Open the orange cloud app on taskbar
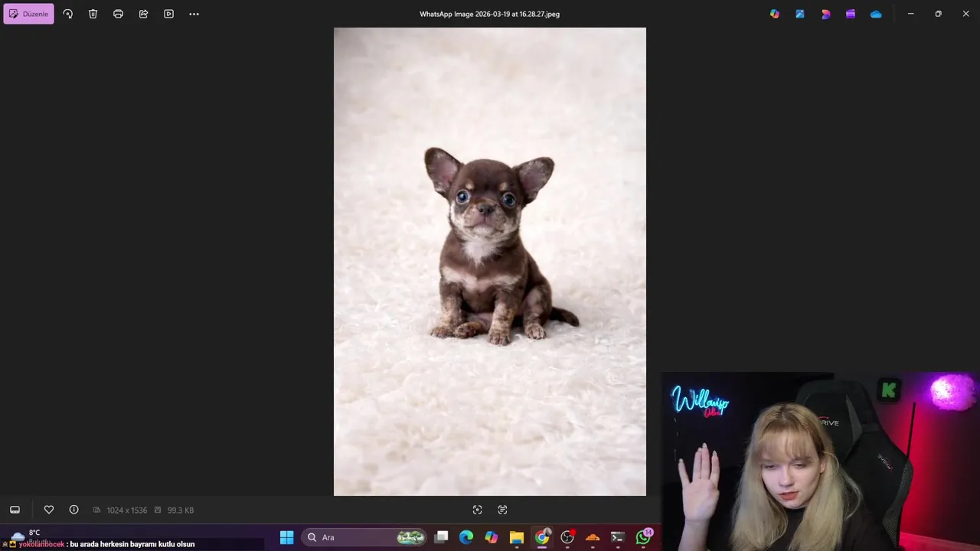The width and height of the screenshot is (980, 551). 593,537
